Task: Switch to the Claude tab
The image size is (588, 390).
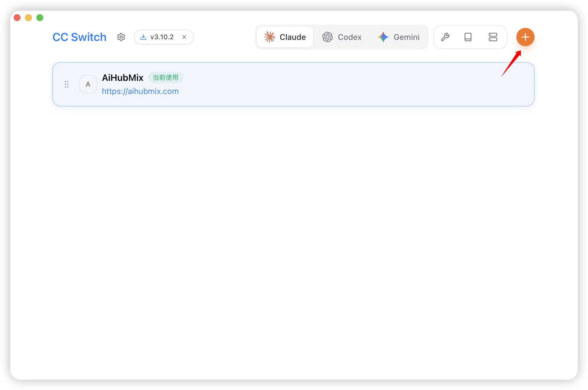Action: (285, 37)
